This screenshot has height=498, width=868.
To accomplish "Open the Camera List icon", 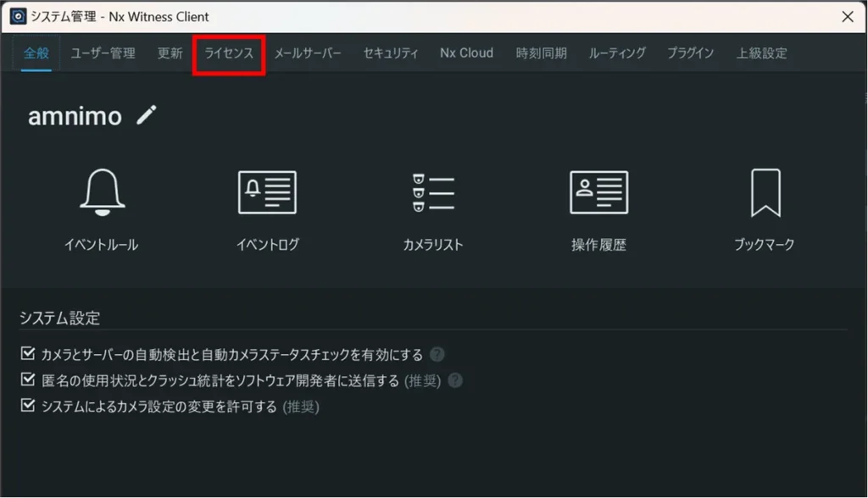I will (433, 191).
